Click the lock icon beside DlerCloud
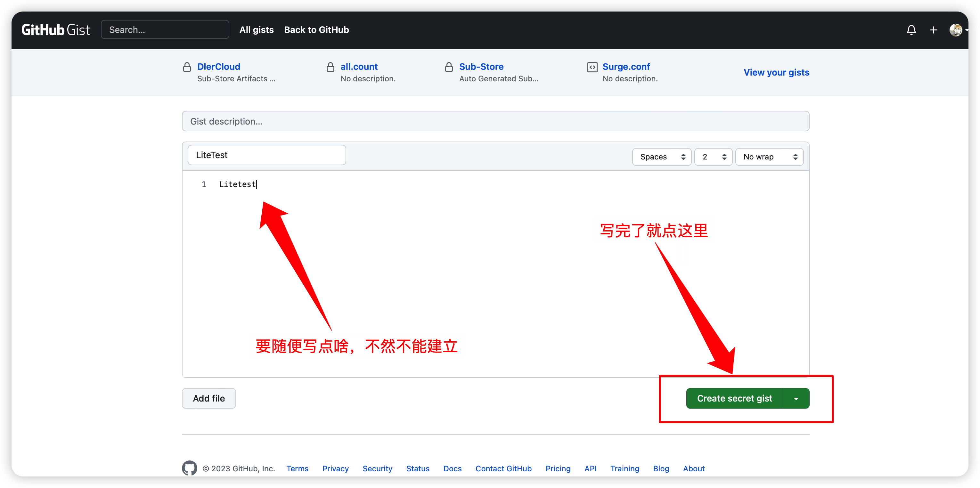This screenshot has width=980, height=488. pyautogui.click(x=187, y=67)
